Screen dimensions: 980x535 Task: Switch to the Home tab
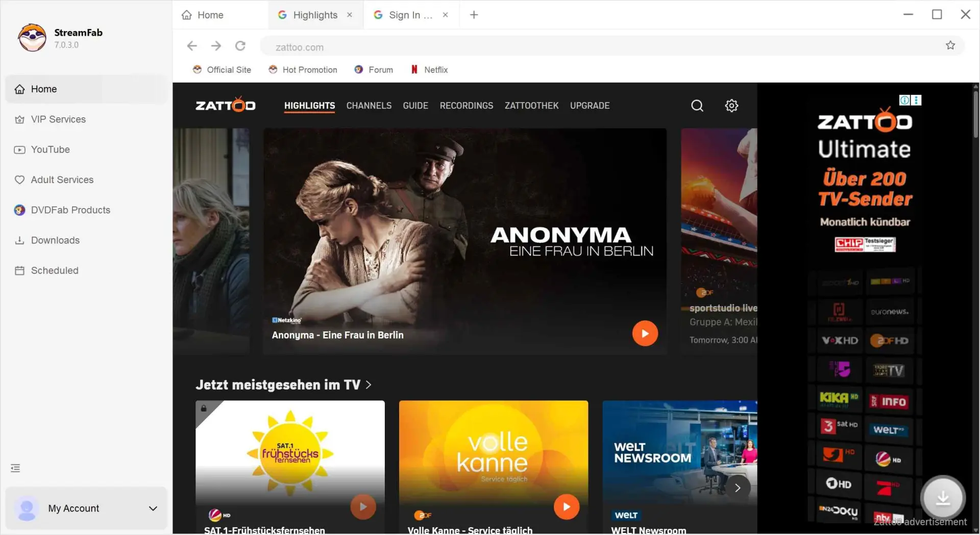click(219, 15)
